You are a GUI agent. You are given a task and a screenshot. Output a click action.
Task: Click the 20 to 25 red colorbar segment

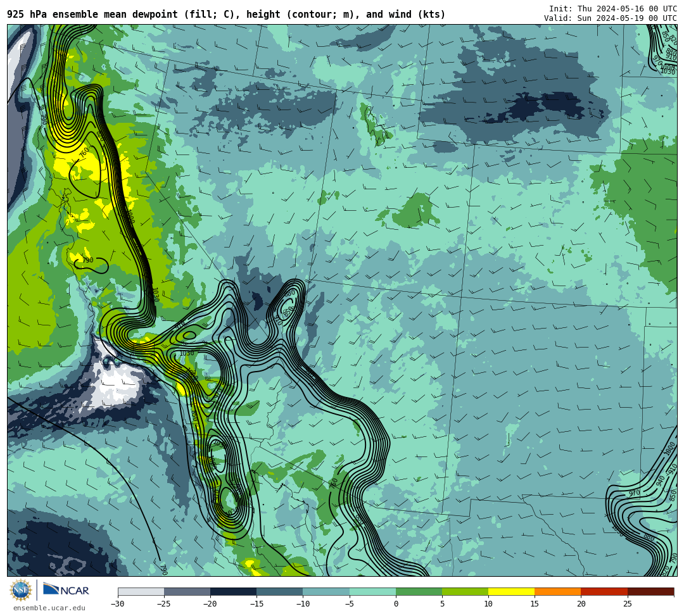[604, 591]
